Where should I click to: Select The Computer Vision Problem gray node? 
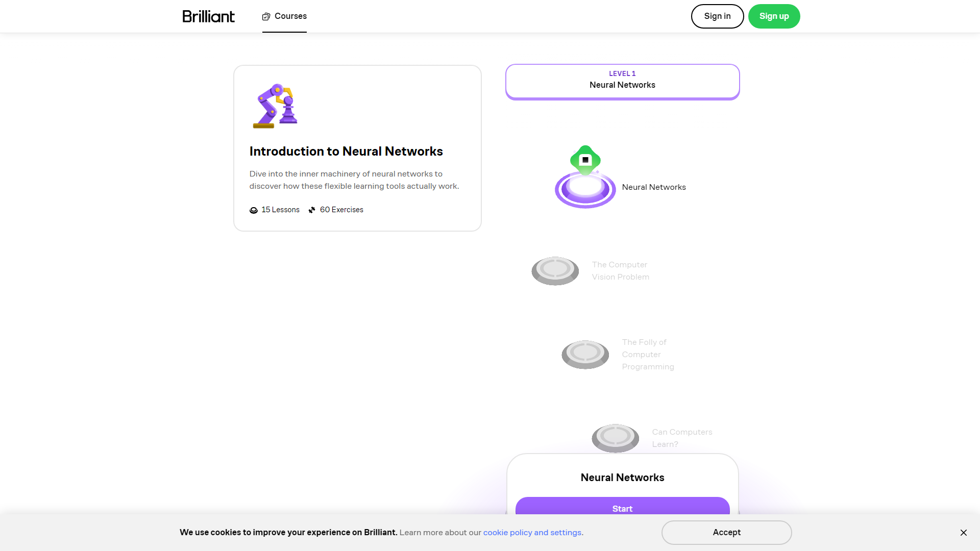click(555, 270)
